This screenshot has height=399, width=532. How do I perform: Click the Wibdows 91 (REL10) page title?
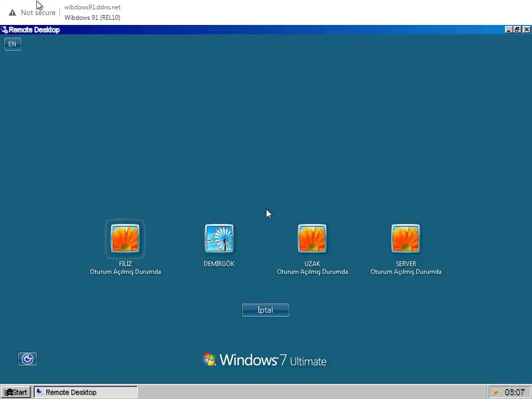[92, 18]
